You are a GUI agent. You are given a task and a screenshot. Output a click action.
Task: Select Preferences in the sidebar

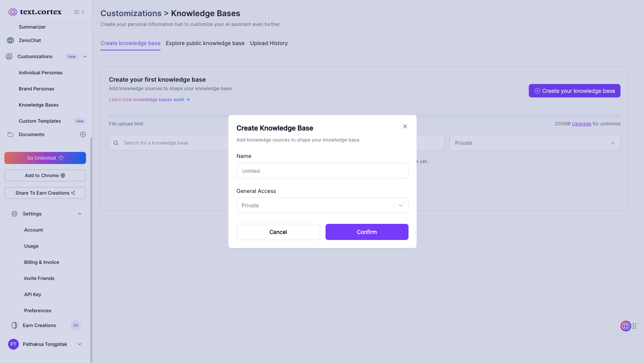click(38, 311)
